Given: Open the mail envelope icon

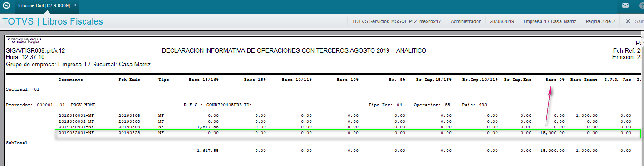Looking at the screenshot, I should 625,6.
